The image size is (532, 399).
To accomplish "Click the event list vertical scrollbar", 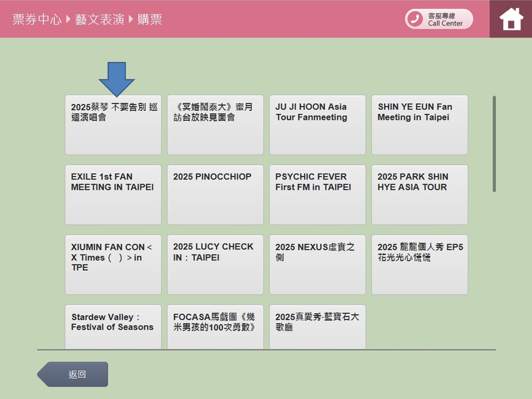I will point(494,144).
